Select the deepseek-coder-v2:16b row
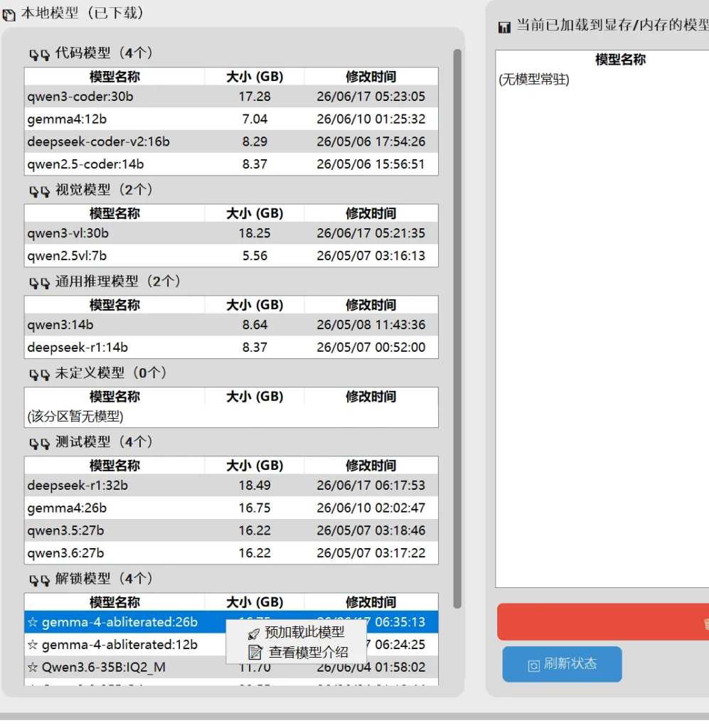The height and width of the screenshot is (728, 709). (231, 141)
